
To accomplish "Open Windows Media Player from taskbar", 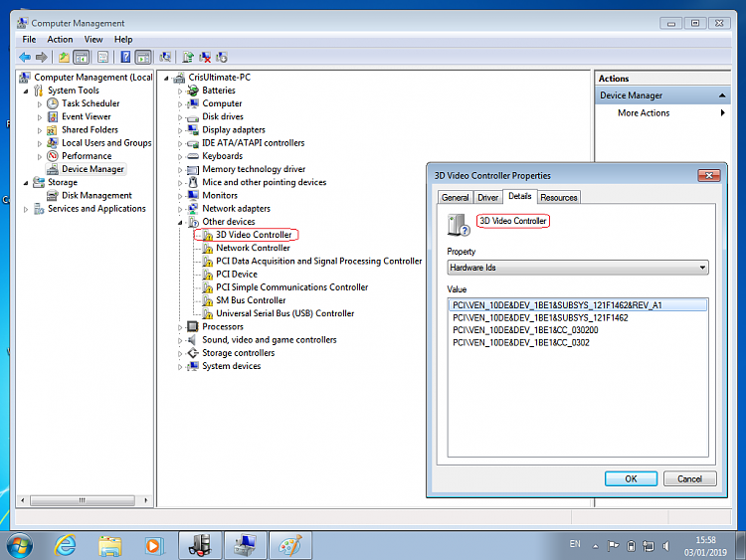I will 153,545.
